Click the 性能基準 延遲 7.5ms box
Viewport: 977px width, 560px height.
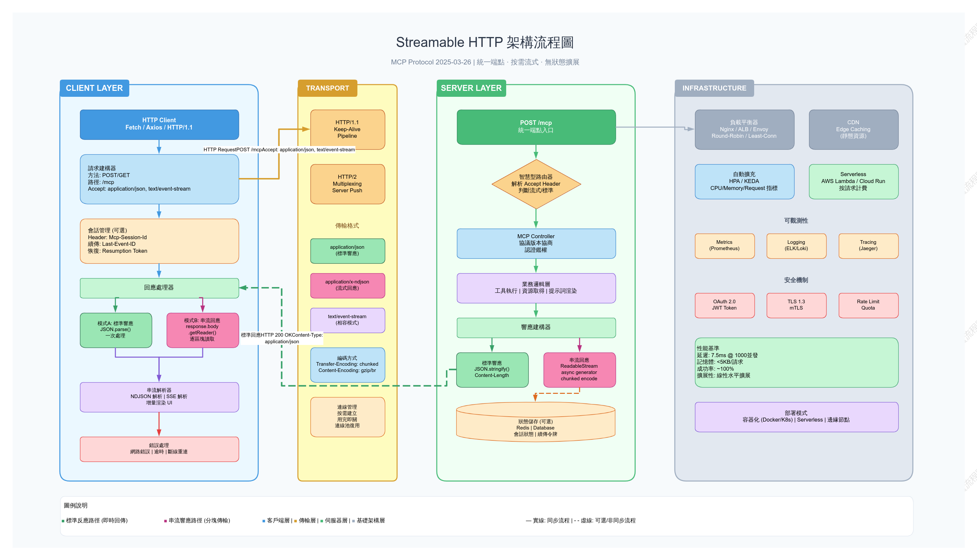796,362
